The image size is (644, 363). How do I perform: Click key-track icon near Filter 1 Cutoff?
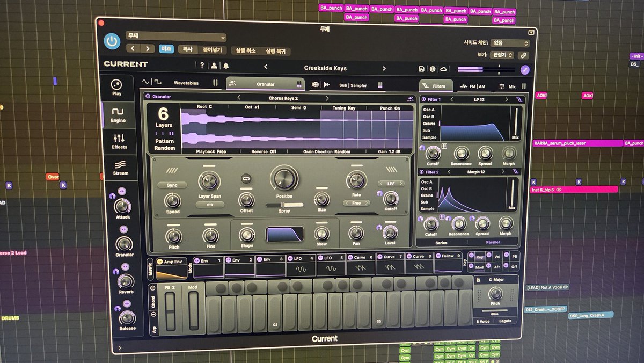tap(444, 146)
